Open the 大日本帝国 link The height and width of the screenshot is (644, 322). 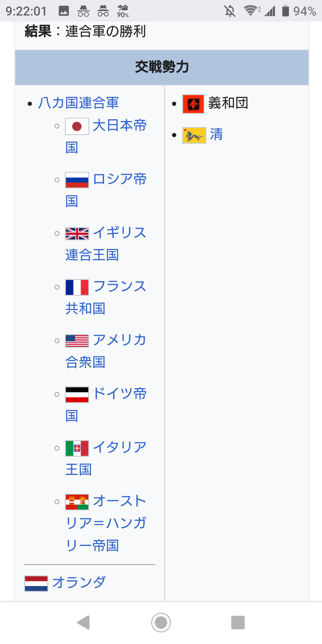pyautogui.click(x=106, y=137)
